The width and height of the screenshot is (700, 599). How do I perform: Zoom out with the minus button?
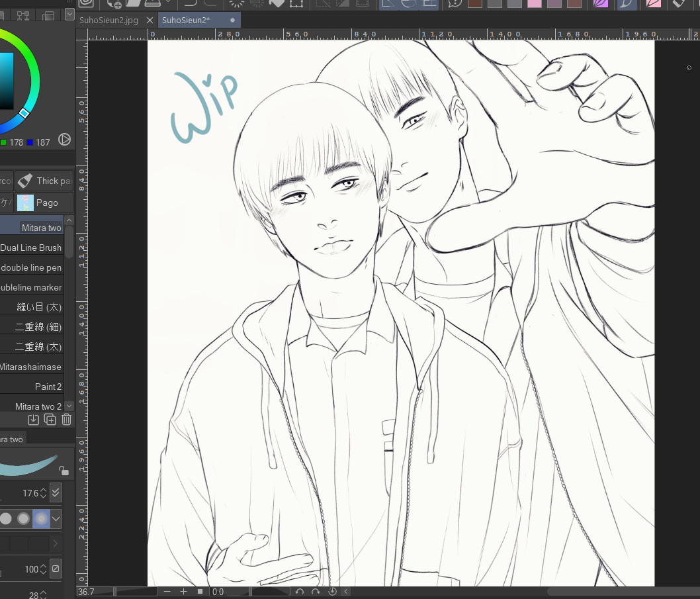[167, 592]
